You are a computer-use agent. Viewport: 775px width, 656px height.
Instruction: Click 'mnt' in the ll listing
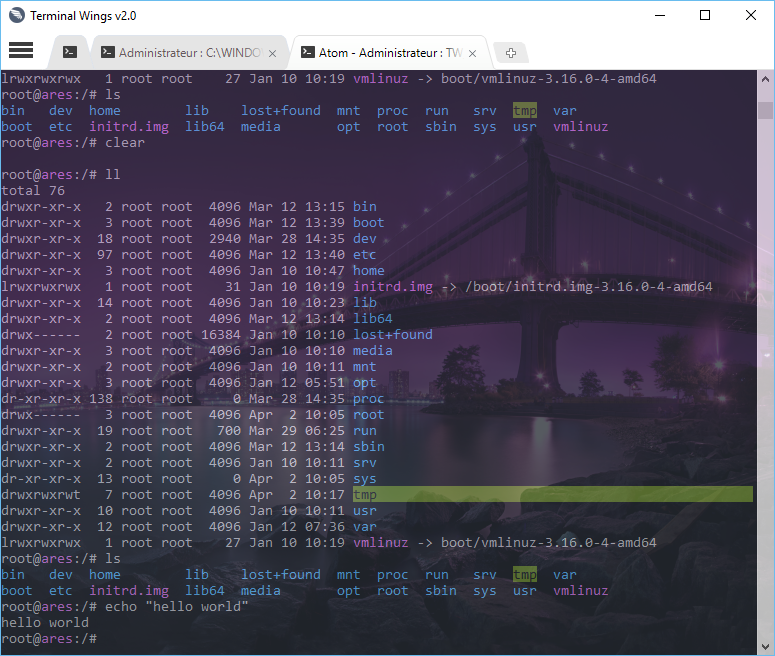click(x=365, y=367)
